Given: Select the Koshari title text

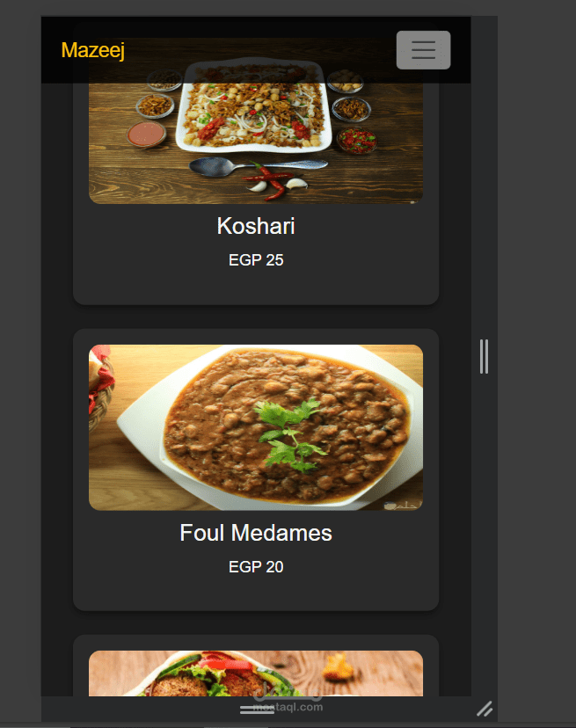Looking at the screenshot, I should [x=256, y=226].
